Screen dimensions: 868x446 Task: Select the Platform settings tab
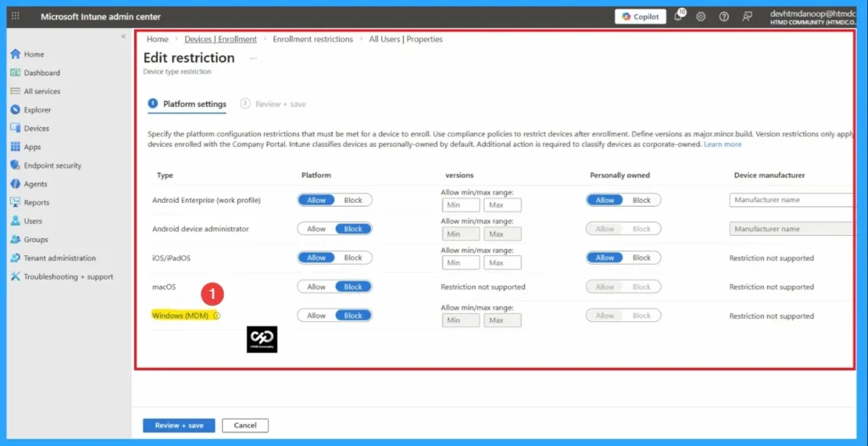187,103
